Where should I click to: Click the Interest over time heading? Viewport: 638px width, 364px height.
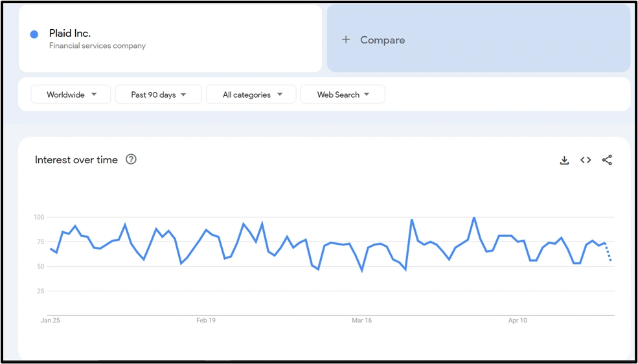pyautogui.click(x=76, y=160)
